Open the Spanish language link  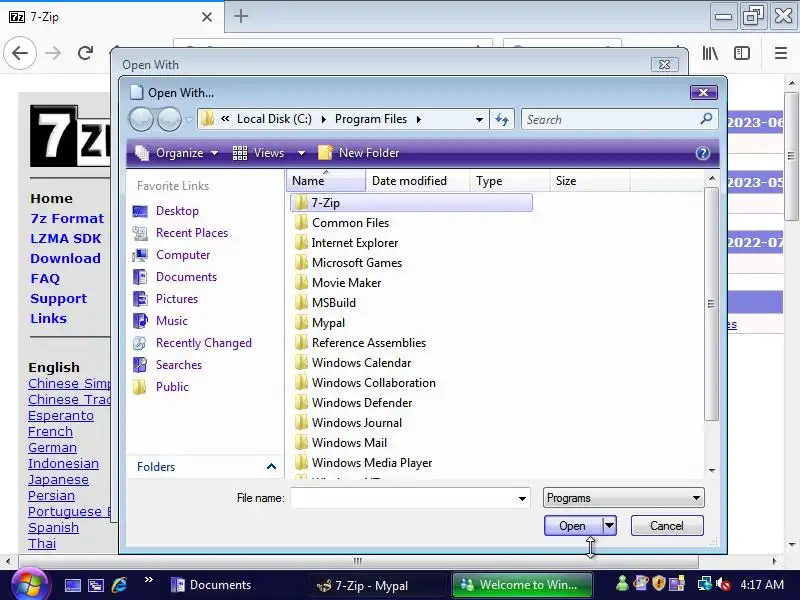(x=54, y=528)
